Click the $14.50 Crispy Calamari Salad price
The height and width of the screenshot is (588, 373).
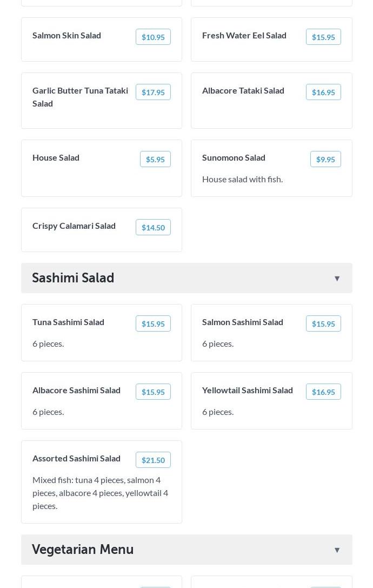(153, 227)
